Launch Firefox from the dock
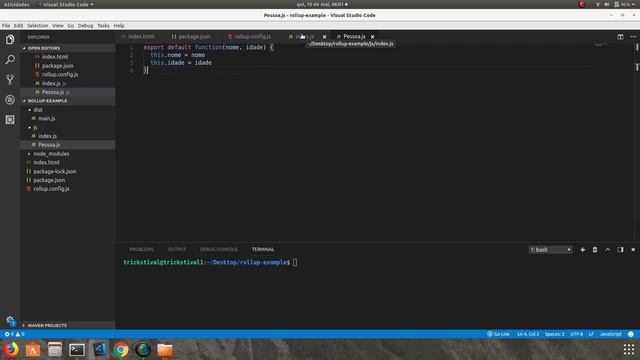 pos(11,350)
